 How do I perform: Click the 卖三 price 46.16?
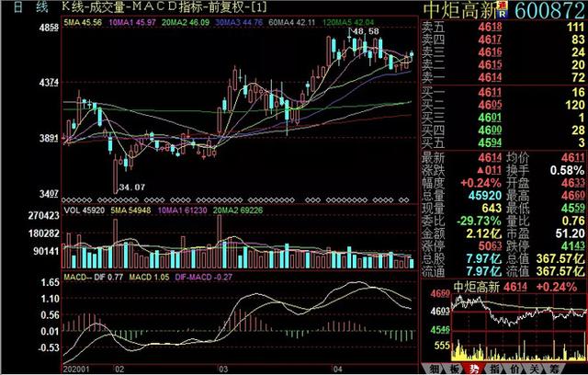(490, 51)
